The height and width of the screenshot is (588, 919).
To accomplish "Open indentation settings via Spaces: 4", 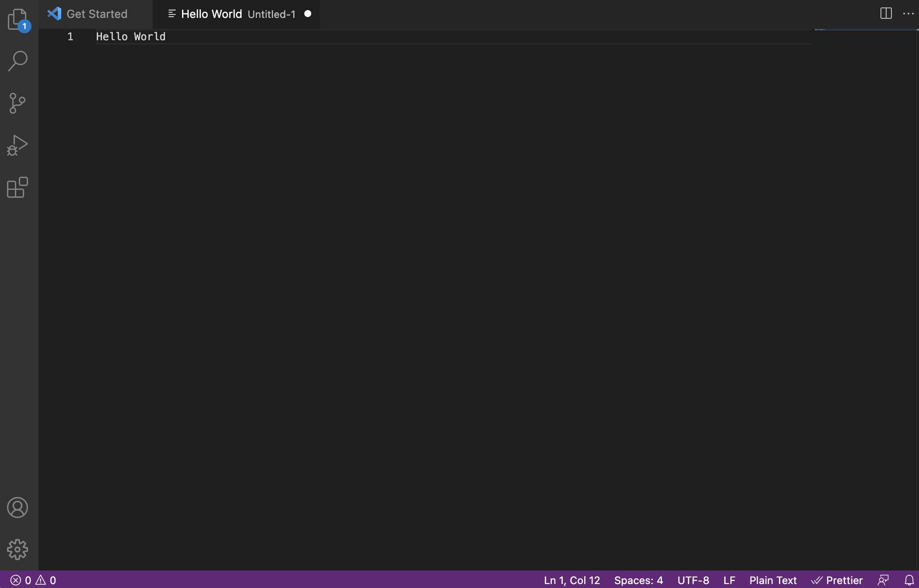I will coord(638,579).
